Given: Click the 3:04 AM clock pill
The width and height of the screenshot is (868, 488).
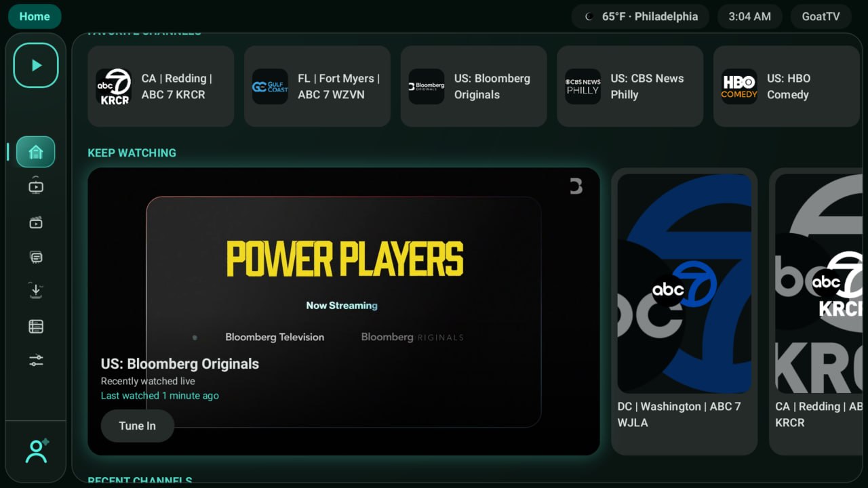Looking at the screenshot, I should point(749,16).
